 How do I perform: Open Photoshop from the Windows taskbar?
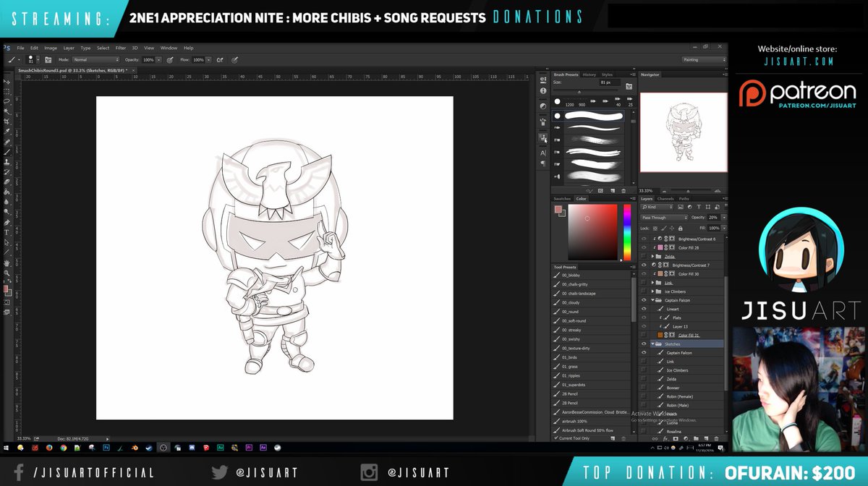[x=106, y=448]
